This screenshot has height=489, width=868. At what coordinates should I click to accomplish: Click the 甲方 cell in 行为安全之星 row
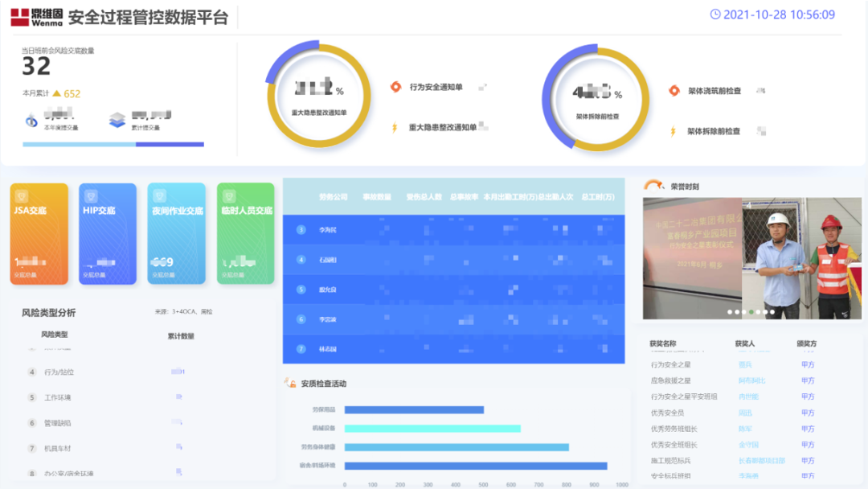point(808,364)
